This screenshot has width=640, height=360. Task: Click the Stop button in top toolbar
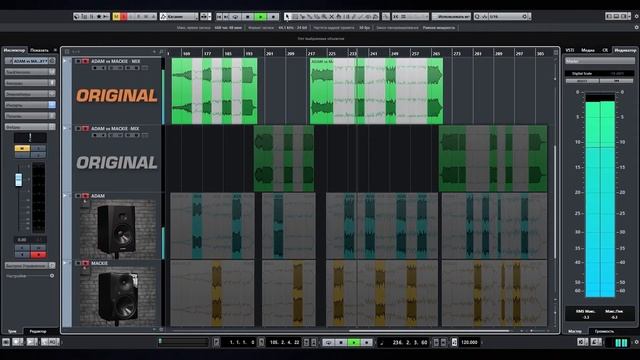coord(247,17)
